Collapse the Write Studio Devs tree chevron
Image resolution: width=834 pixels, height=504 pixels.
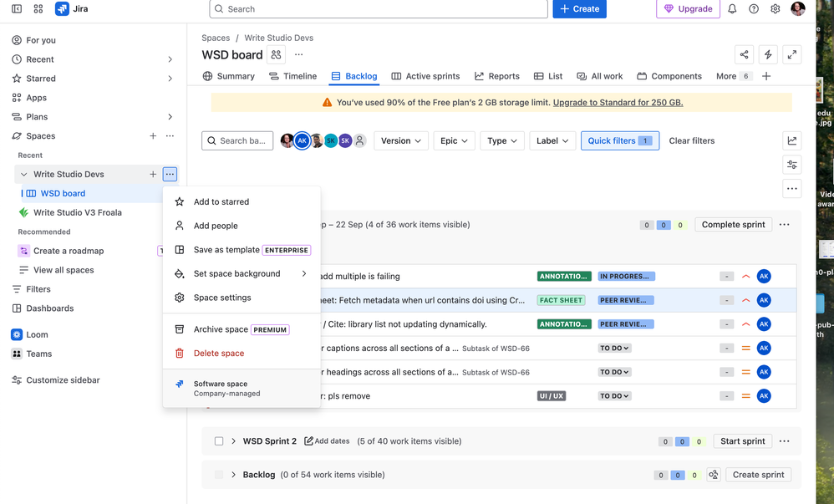pos(23,174)
